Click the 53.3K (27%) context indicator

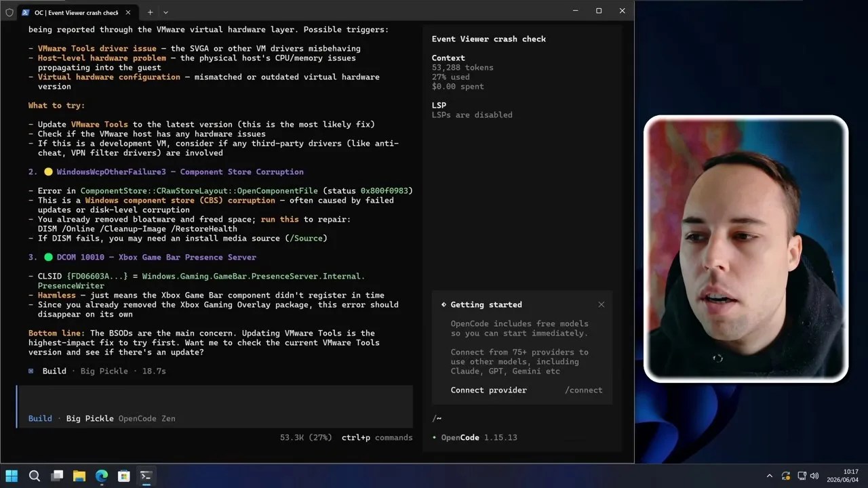click(x=306, y=437)
